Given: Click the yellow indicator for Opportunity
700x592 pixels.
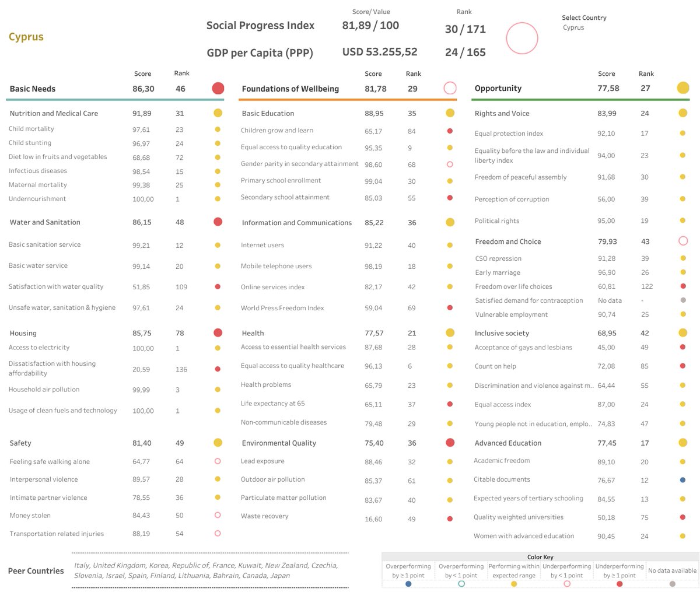Looking at the screenshot, I should coord(683,88).
